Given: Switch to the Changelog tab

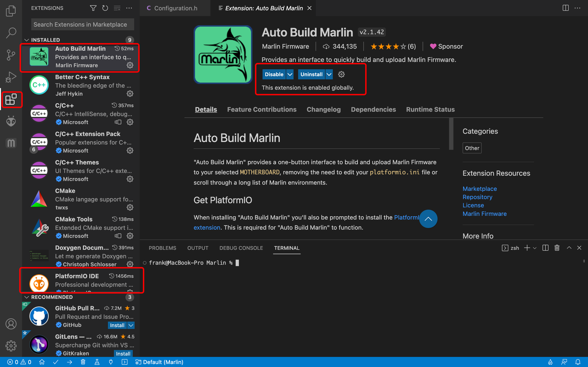Looking at the screenshot, I should click(x=323, y=109).
